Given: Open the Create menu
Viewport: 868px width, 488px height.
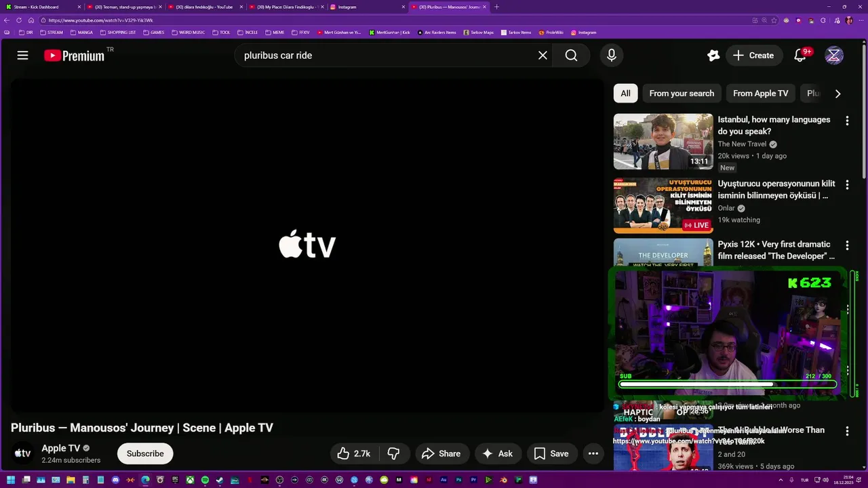Looking at the screenshot, I should (x=754, y=56).
